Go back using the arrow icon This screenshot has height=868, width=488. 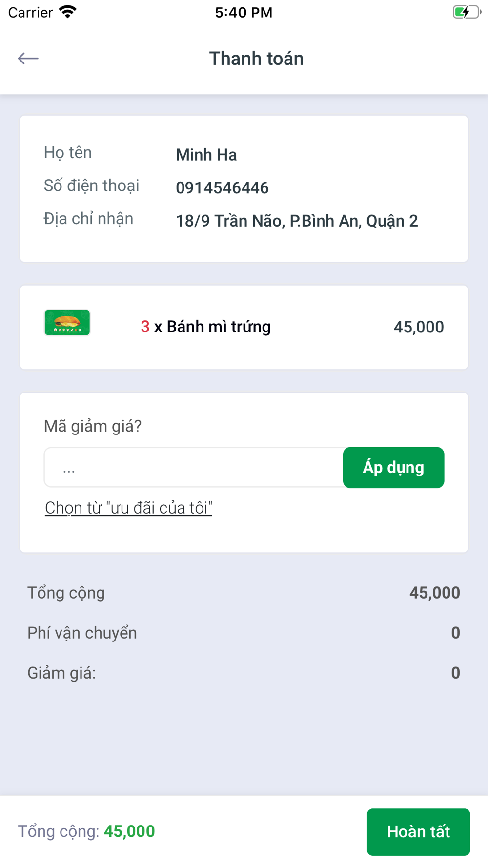(x=28, y=59)
